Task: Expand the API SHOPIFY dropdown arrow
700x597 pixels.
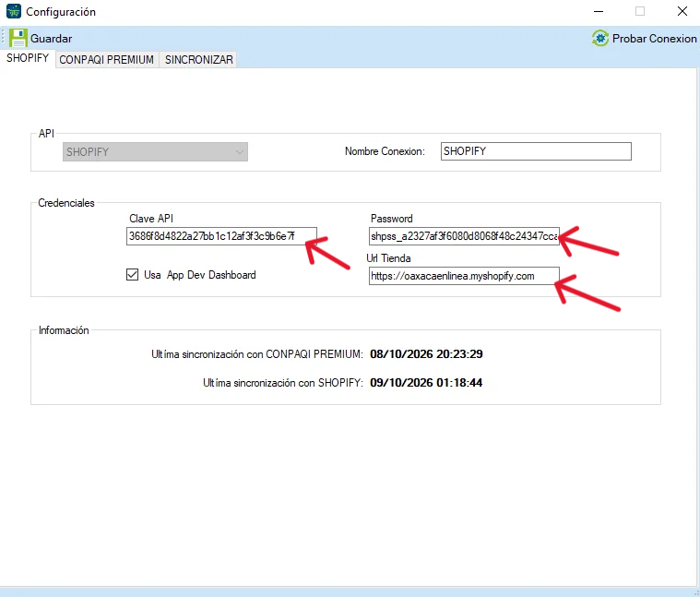Action: 240,152
